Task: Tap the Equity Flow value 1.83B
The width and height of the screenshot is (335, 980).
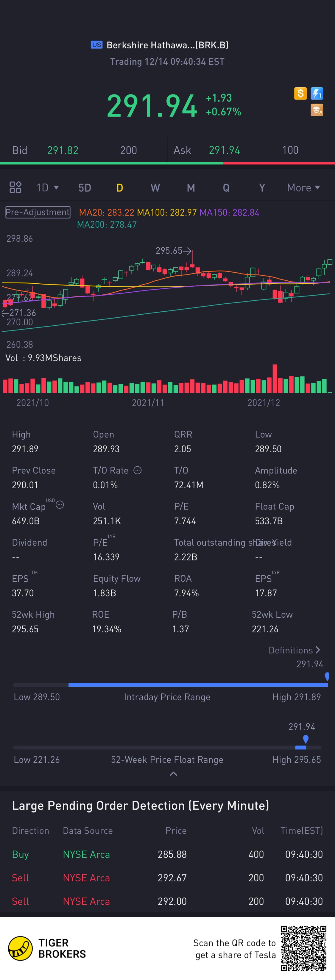Action: point(105,593)
